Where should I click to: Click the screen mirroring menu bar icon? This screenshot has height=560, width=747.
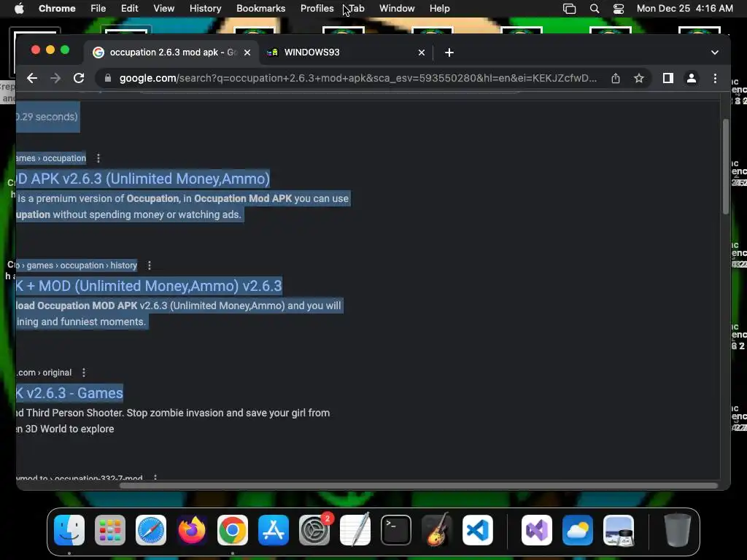pos(569,9)
